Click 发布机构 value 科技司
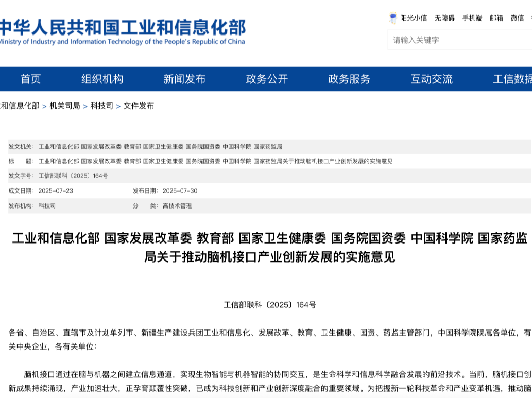The image size is (532, 399). pyautogui.click(x=47, y=206)
